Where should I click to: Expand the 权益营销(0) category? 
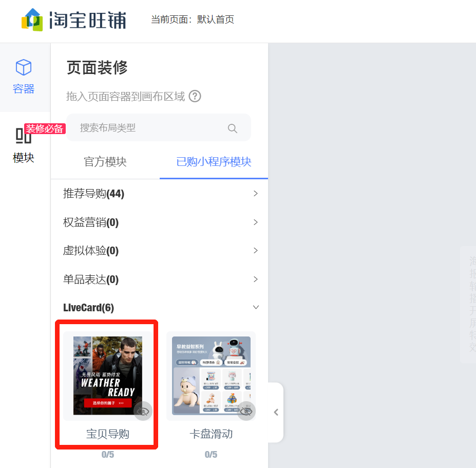point(159,222)
